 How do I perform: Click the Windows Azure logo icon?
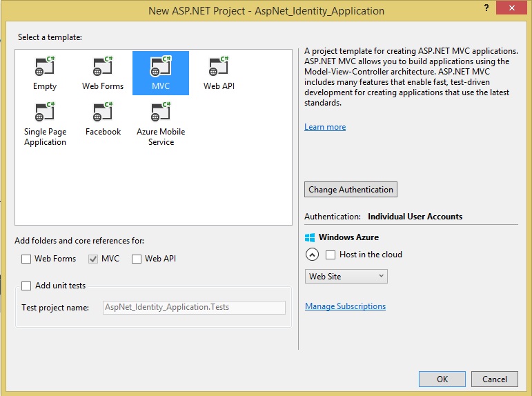[x=310, y=237]
